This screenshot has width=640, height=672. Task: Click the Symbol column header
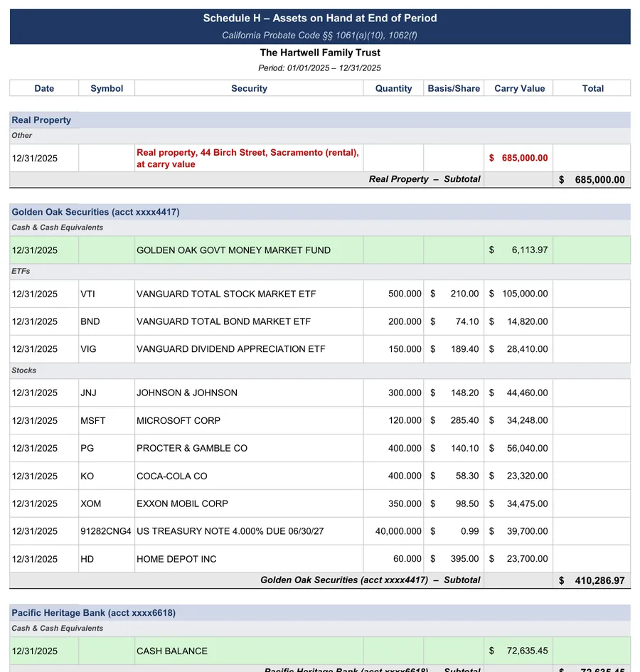coord(107,88)
